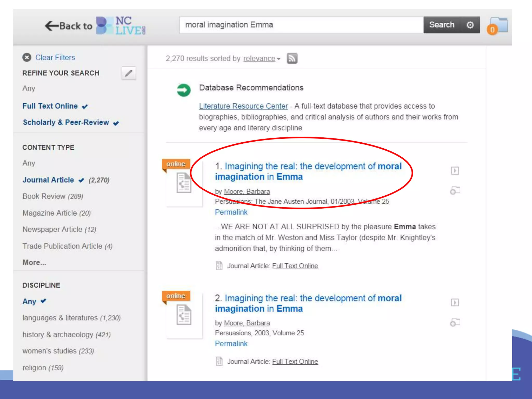
Task: Click the Clear Filters X icon
Action: point(27,57)
